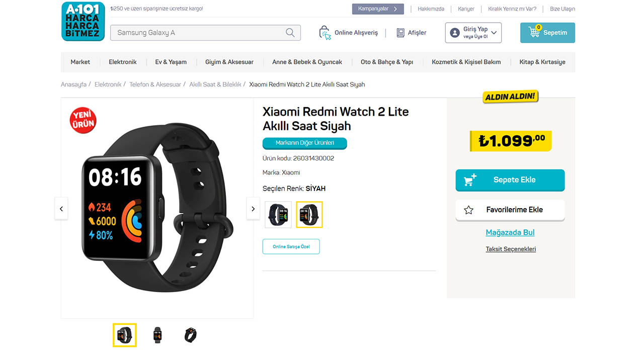Screen dimensions: 644x362
Task: Select the black color swatch
Action: click(309, 215)
